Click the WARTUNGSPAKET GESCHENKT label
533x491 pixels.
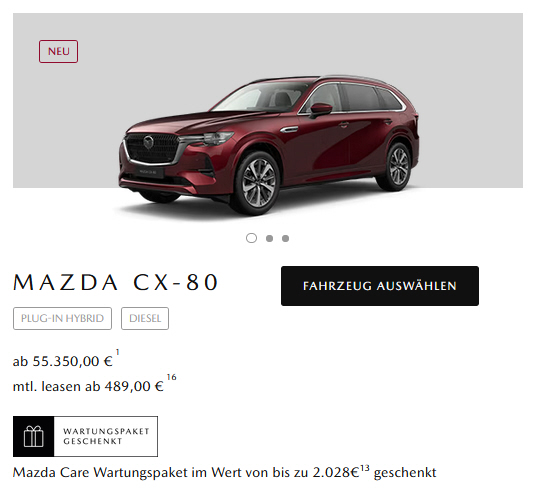[106, 436]
